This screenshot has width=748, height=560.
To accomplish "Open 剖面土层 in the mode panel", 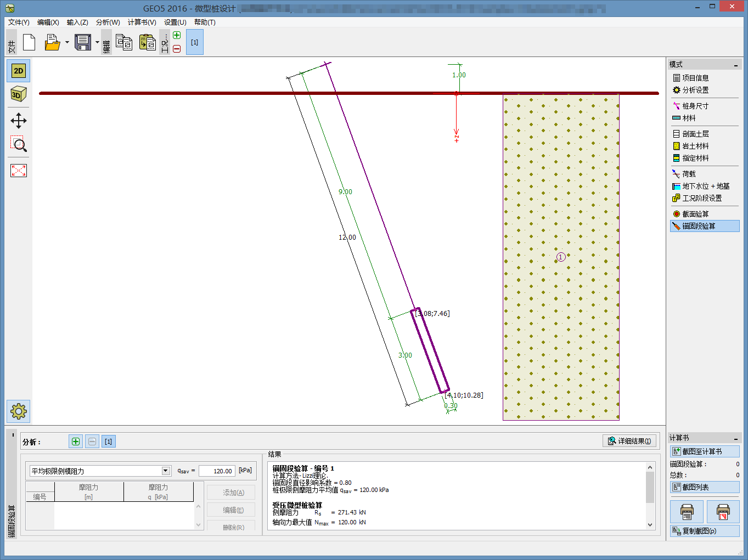I will 705,134.
